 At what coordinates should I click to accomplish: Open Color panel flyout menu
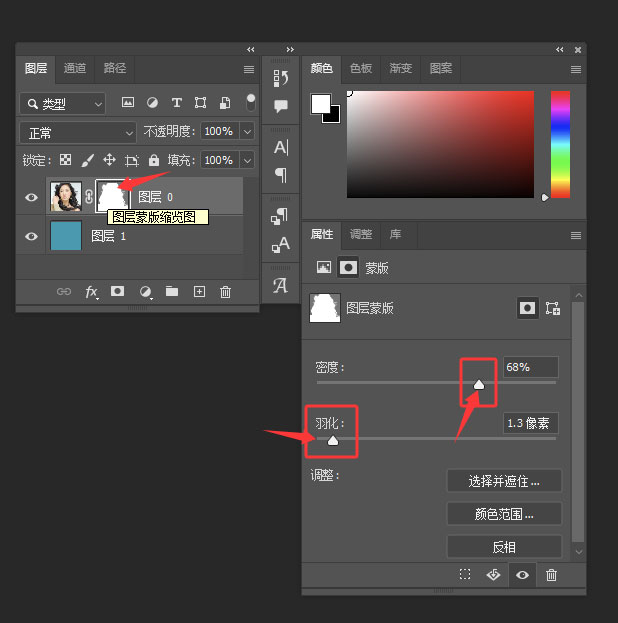coord(576,70)
